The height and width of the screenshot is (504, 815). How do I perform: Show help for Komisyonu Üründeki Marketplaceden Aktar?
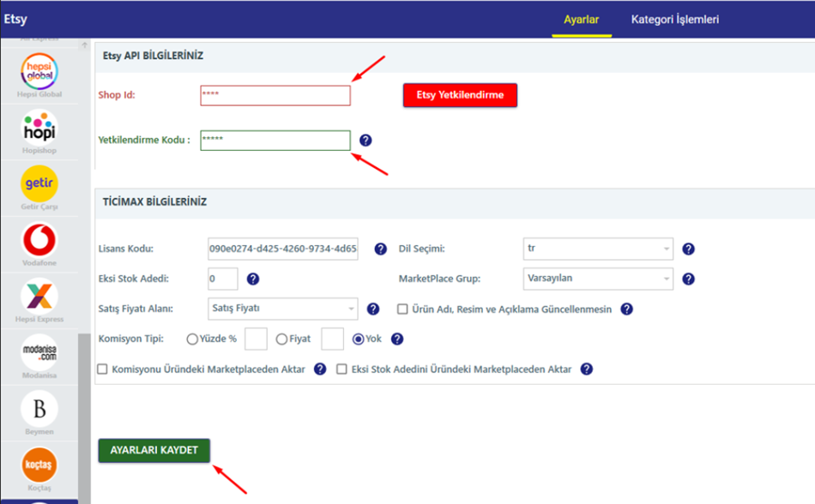click(320, 369)
